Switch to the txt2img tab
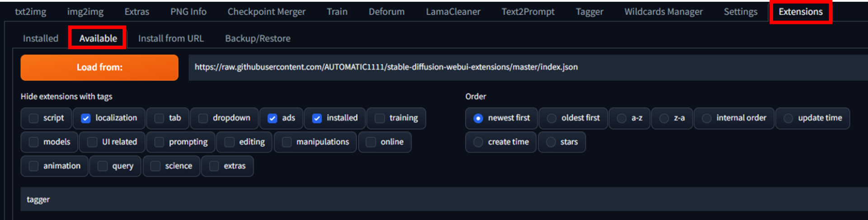 click(x=30, y=12)
